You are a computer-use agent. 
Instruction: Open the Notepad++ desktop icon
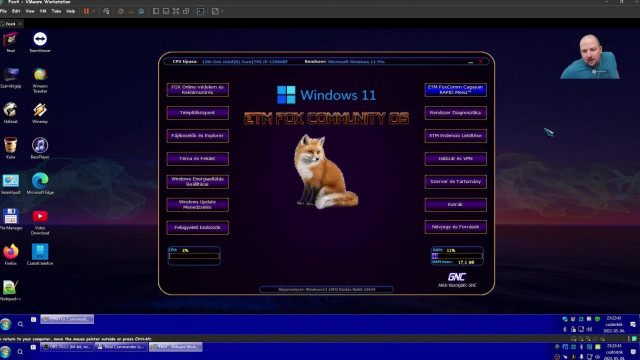point(10,291)
